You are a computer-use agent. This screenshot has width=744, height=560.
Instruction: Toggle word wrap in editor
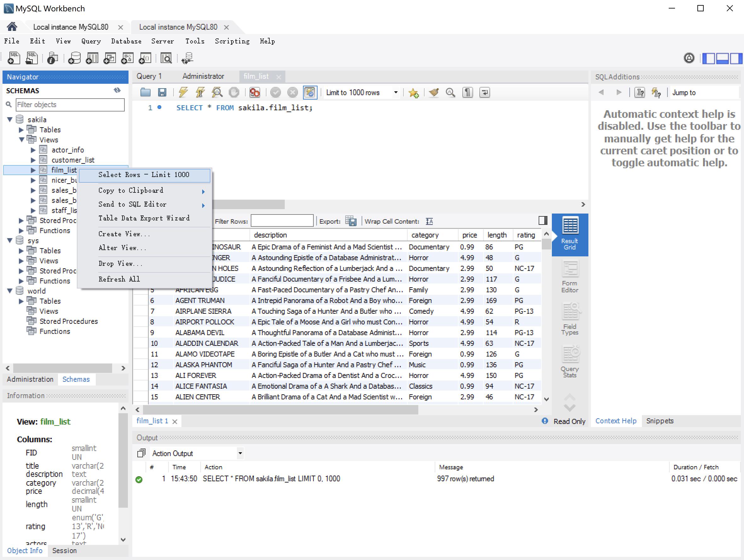point(484,92)
